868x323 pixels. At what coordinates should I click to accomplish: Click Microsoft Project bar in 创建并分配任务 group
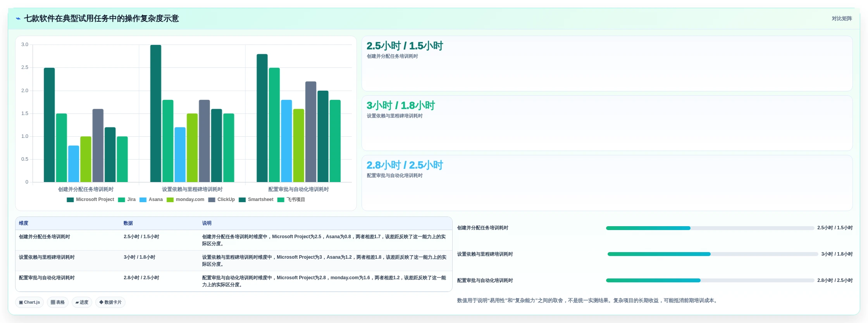click(49, 125)
